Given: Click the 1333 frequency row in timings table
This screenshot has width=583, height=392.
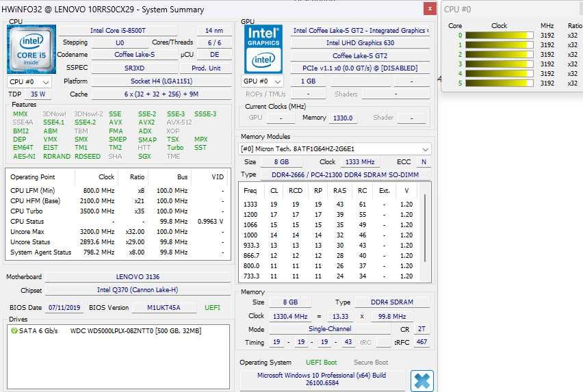Looking at the screenshot, I should [x=328, y=205].
